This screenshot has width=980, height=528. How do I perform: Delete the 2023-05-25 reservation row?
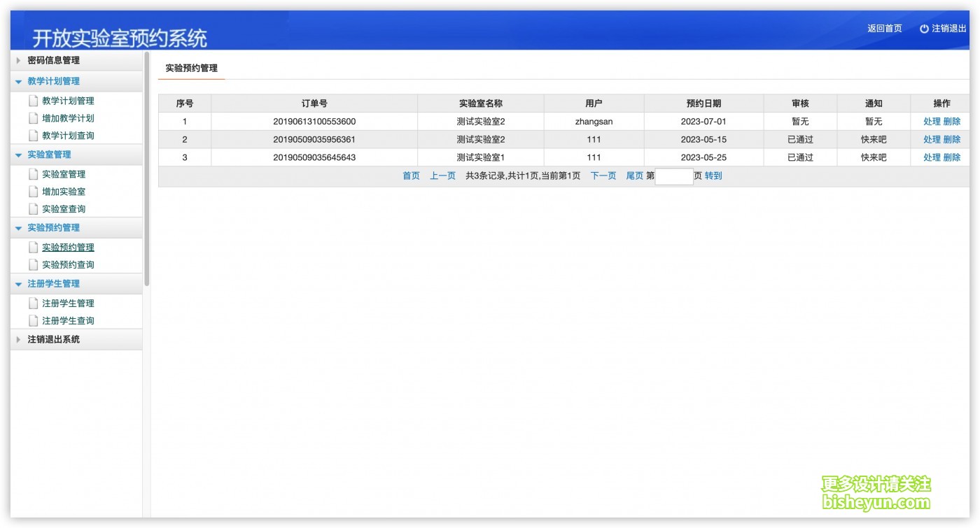coord(952,157)
